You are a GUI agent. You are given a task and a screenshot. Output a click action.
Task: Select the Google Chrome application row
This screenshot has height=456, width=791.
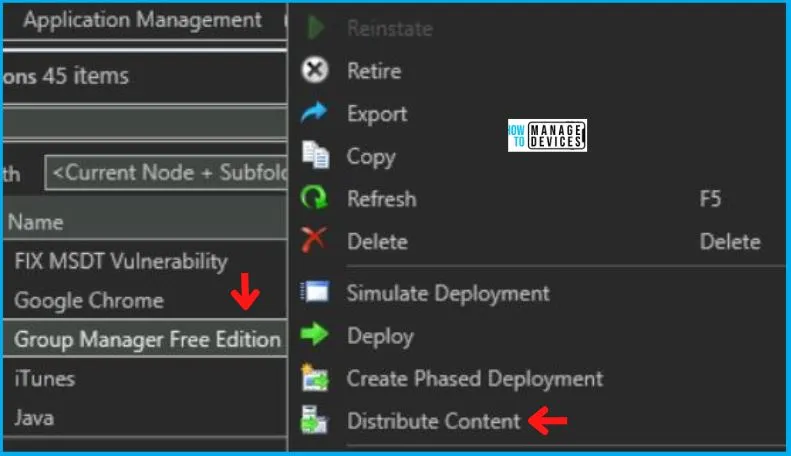pos(88,300)
